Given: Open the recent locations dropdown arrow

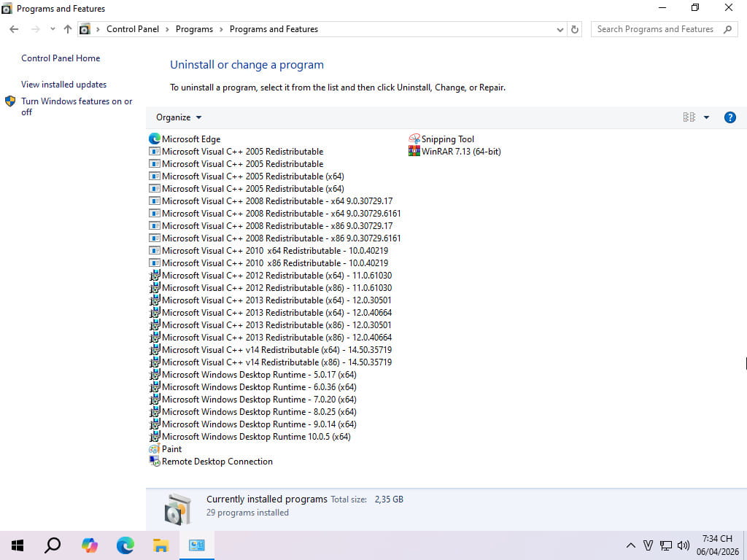Looking at the screenshot, I should (53, 29).
